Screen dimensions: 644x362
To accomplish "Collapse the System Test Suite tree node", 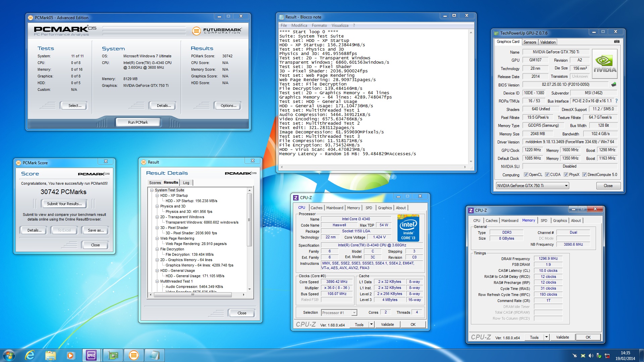I will [152, 190].
